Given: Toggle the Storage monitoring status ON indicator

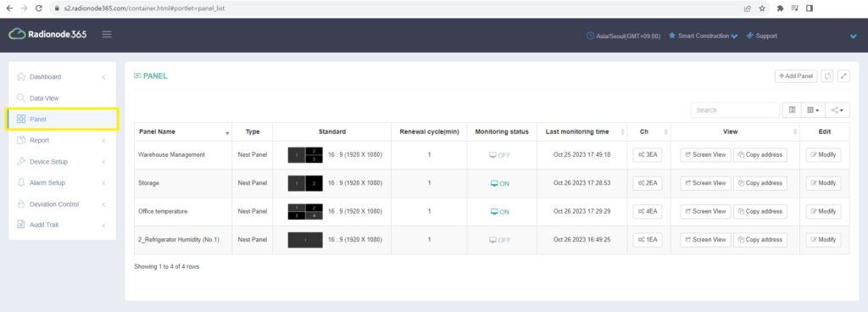Looking at the screenshot, I should tap(500, 184).
